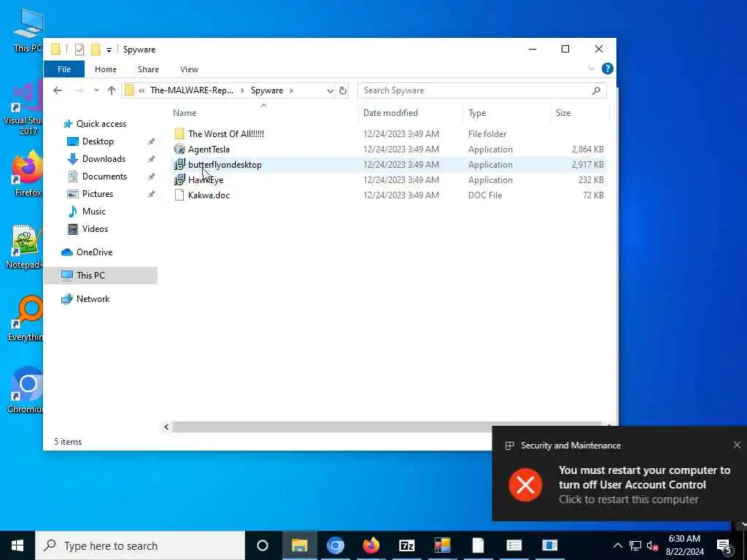The height and width of the screenshot is (560, 747).
Task: Click Properties icon in quick access toolbar
Action: (x=79, y=49)
